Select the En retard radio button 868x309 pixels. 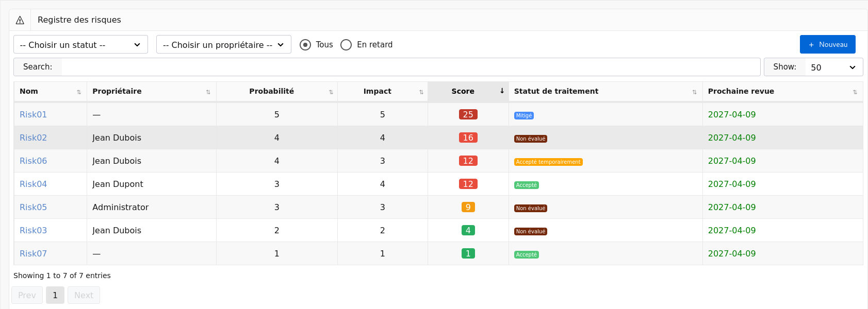coord(346,45)
